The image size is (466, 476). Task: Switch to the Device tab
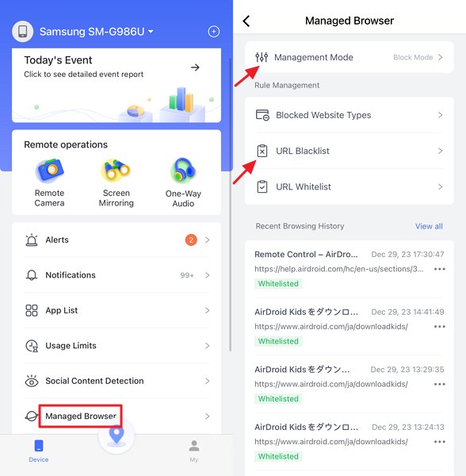click(x=39, y=451)
